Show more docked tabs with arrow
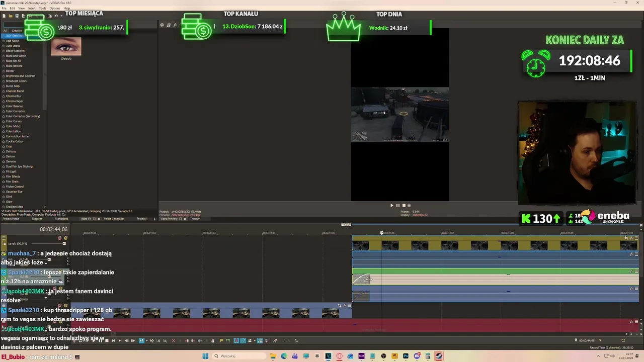The height and width of the screenshot is (362, 644). tap(154, 219)
